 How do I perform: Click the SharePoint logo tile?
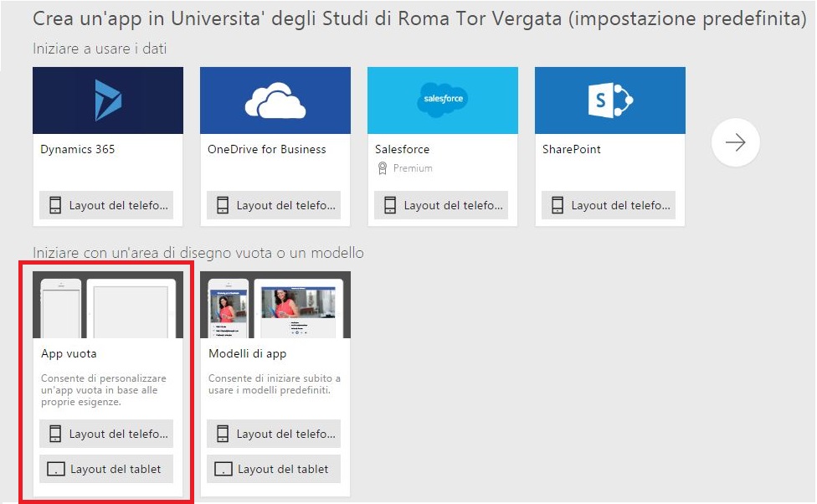point(610,100)
